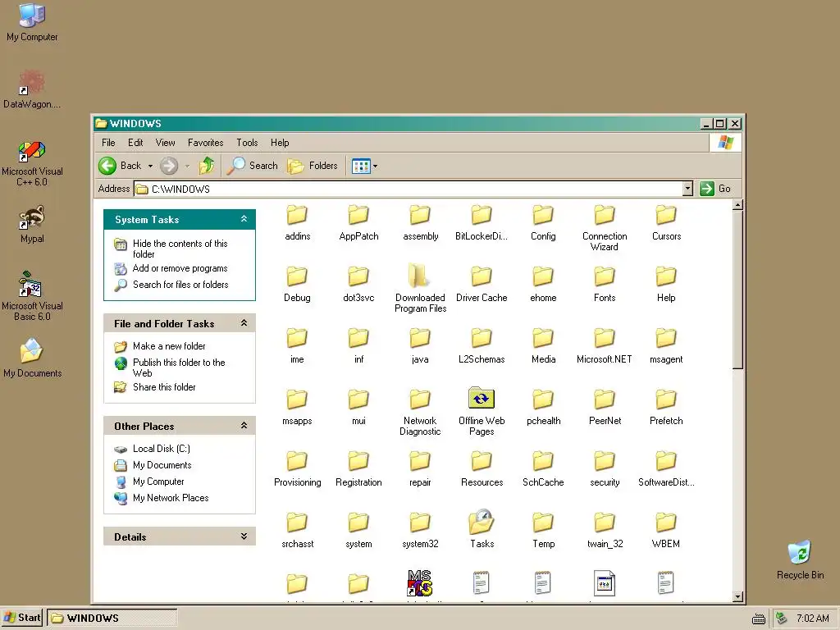
Task: Click the Go button
Action: point(715,189)
